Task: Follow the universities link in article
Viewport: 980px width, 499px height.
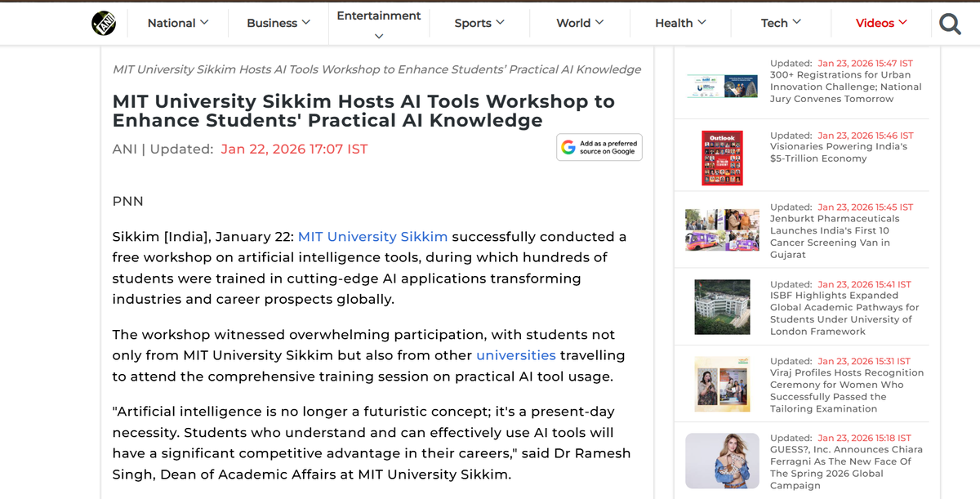Action: pyautogui.click(x=516, y=355)
